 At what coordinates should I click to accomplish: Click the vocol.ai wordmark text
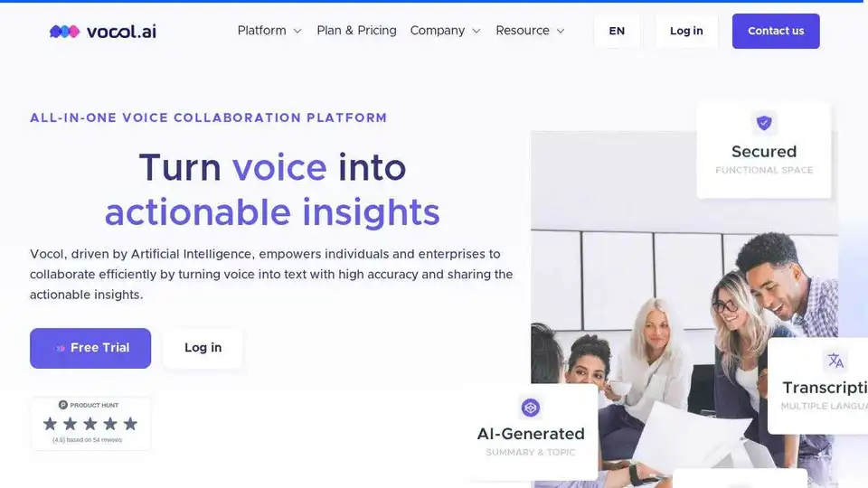122,31
